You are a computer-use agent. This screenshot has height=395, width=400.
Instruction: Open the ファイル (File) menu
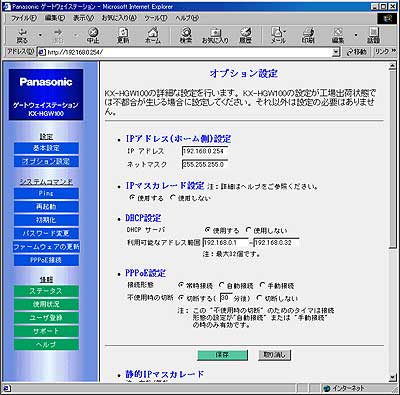click(x=24, y=18)
